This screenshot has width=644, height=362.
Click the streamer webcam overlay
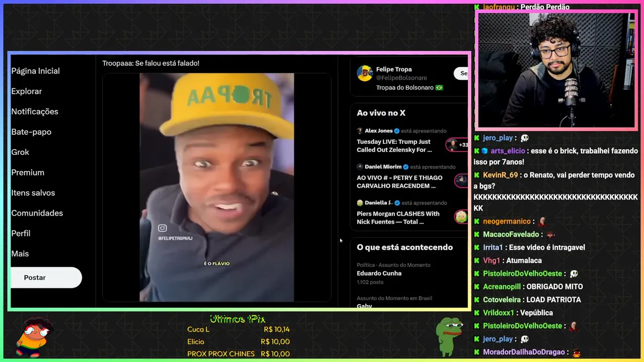(556, 71)
